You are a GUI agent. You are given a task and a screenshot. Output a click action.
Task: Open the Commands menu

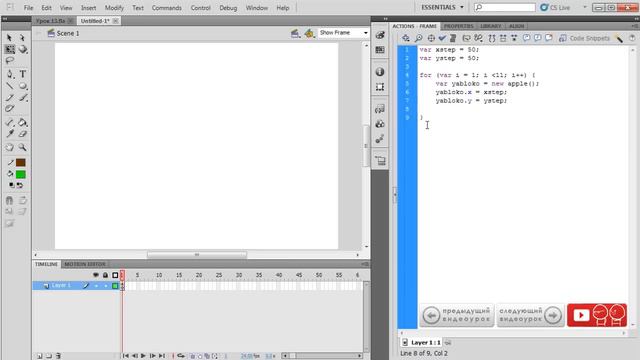tap(167, 8)
